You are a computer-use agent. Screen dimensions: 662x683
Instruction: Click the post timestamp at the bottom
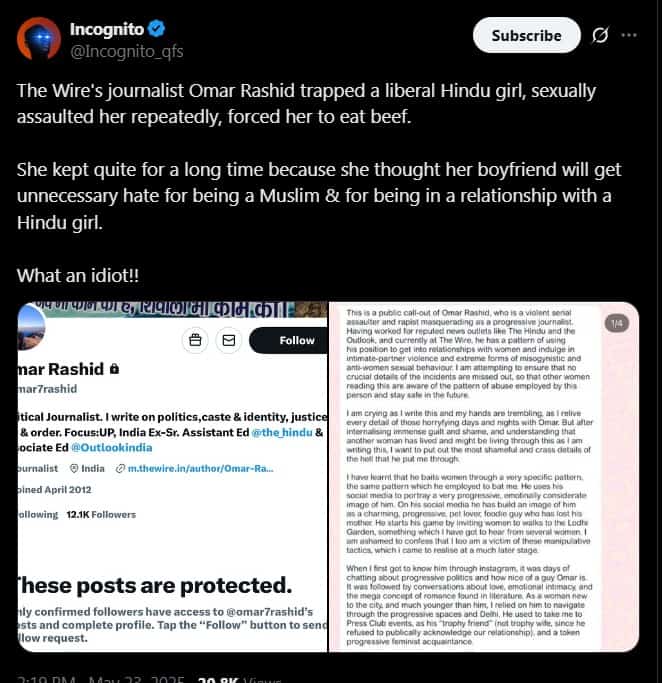101,680
